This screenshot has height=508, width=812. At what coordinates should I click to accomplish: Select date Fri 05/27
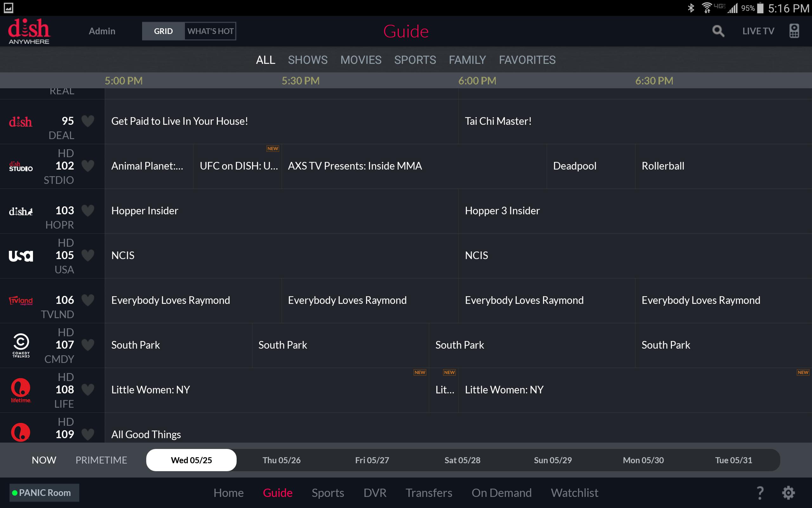click(x=372, y=460)
